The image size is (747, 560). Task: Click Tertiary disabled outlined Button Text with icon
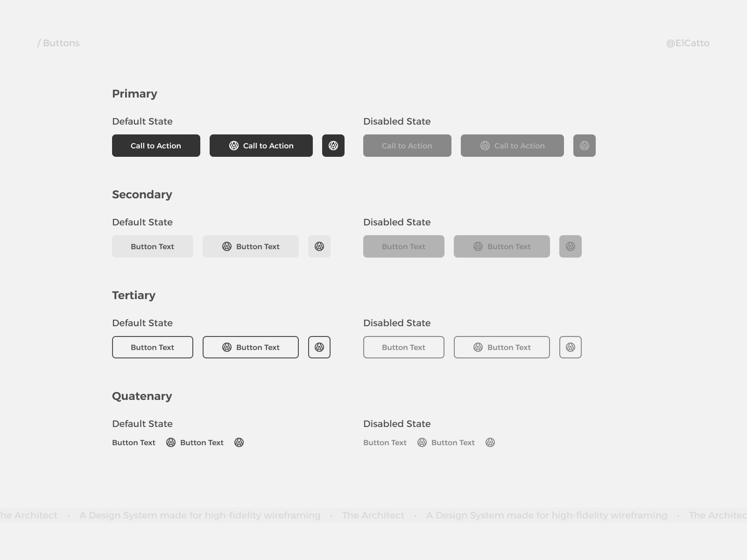click(x=502, y=347)
